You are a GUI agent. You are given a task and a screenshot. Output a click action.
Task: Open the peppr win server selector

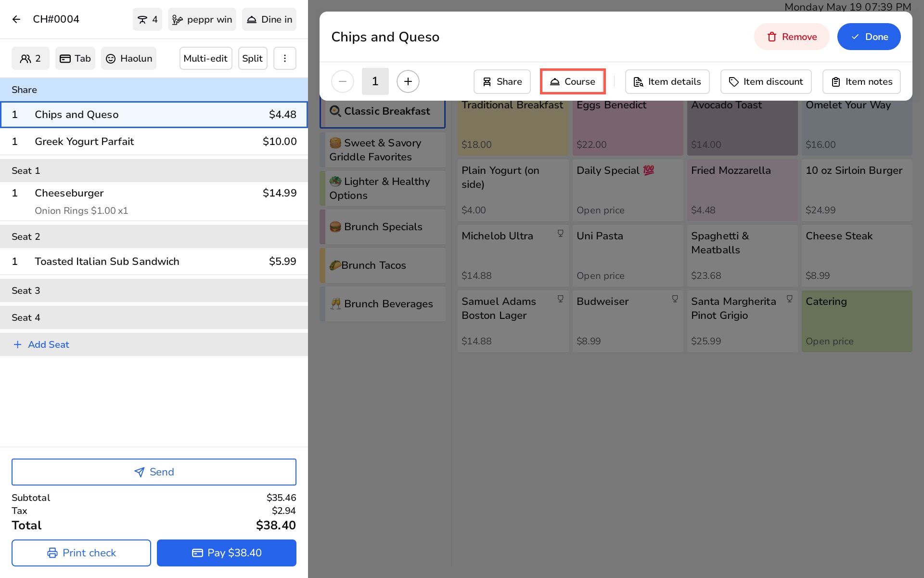tap(202, 19)
